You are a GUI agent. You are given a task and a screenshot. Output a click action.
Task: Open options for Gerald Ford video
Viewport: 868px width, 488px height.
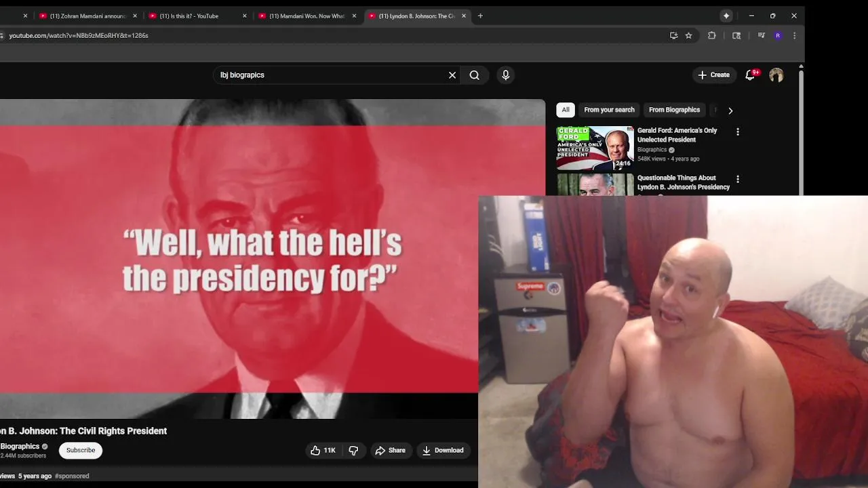tap(738, 131)
